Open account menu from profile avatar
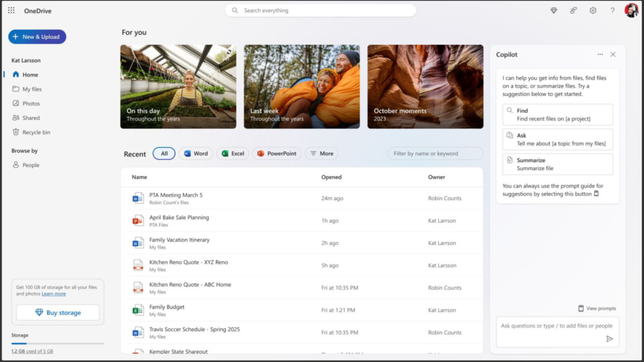 tap(632, 10)
